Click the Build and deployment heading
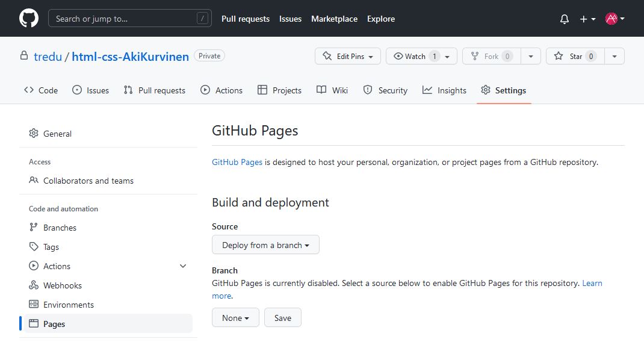This screenshot has height=342, width=644. 270,202
